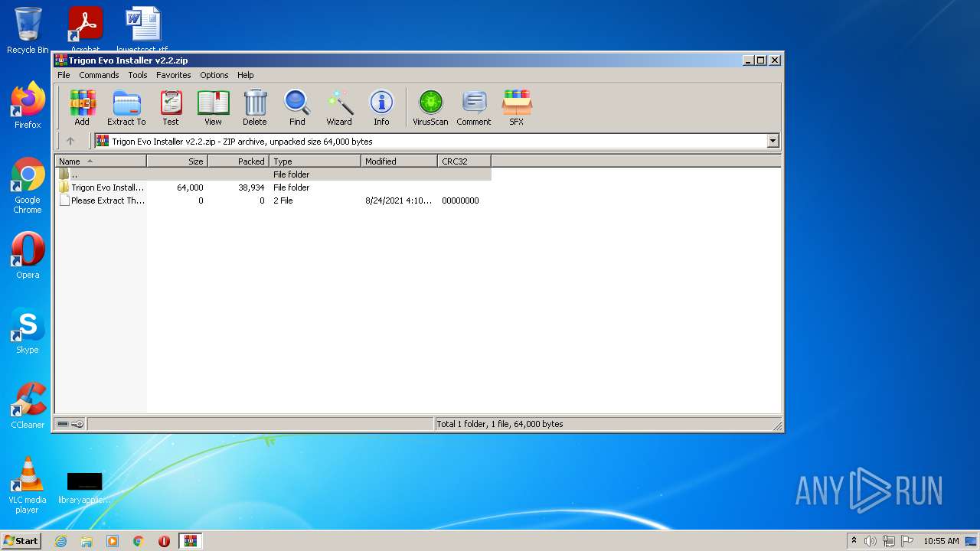Click the 10:55 AM clock
Screen dimensions: 980x551
coord(941,541)
